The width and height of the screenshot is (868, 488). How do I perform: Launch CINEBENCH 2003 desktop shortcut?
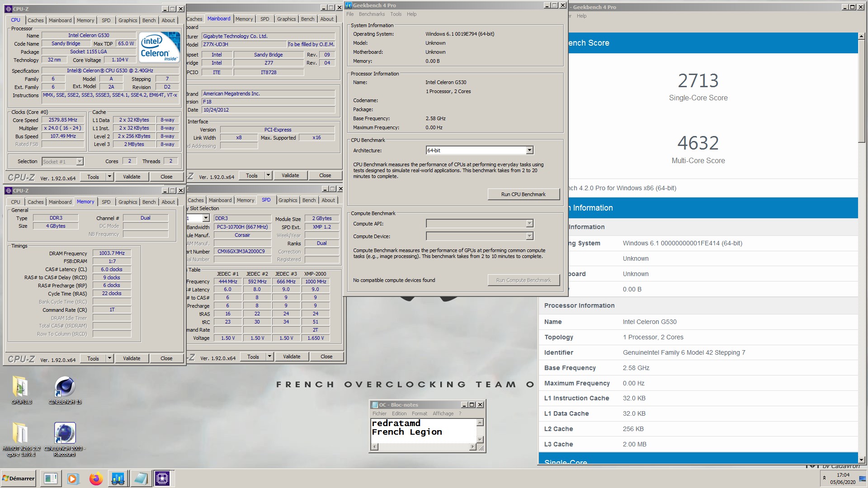pyautogui.click(x=65, y=439)
